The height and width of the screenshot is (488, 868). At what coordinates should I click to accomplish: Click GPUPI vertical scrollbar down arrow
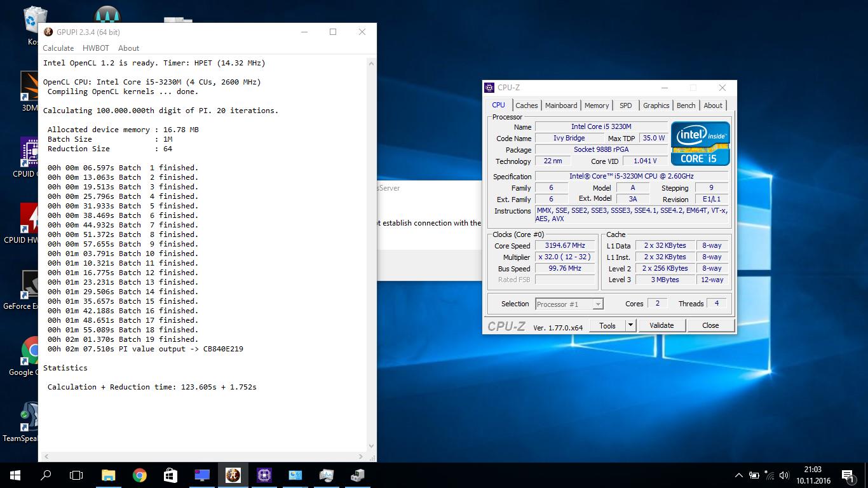coord(372,446)
